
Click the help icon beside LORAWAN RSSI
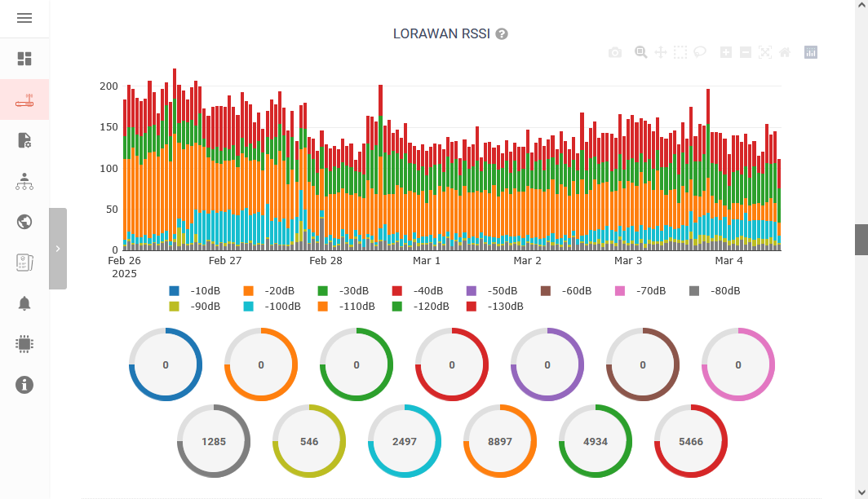pos(502,34)
